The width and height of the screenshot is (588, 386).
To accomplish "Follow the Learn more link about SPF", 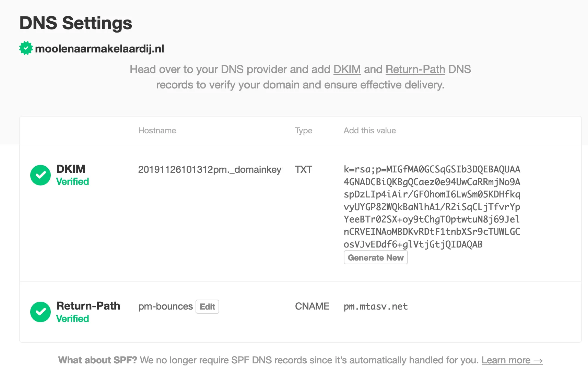I will pos(511,360).
